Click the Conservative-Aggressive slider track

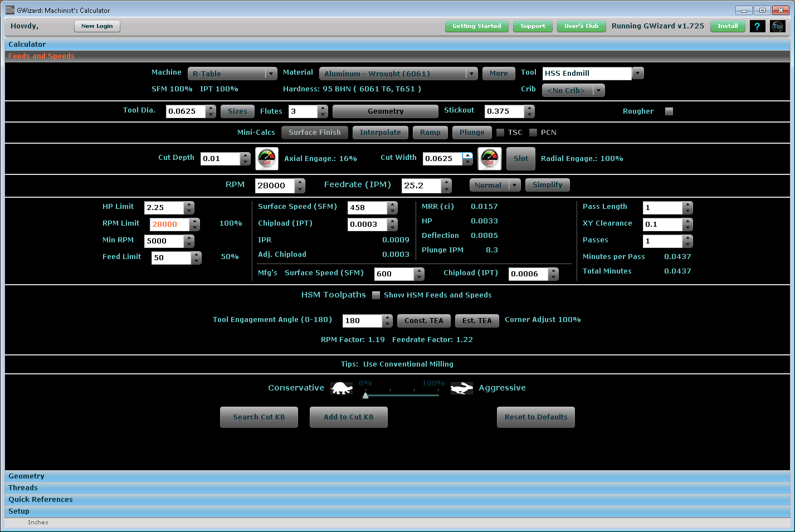tap(401, 395)
